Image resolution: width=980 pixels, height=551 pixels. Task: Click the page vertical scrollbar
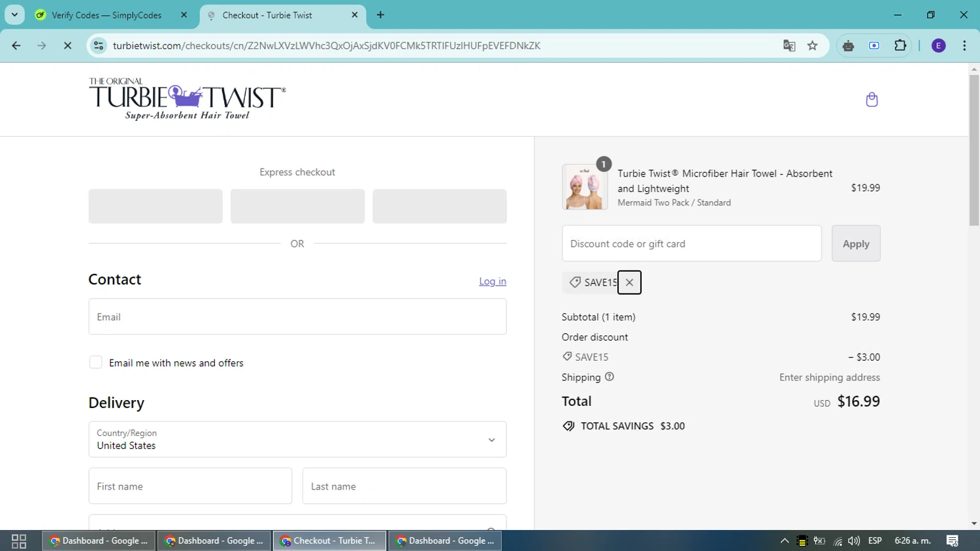click(974, 150)
